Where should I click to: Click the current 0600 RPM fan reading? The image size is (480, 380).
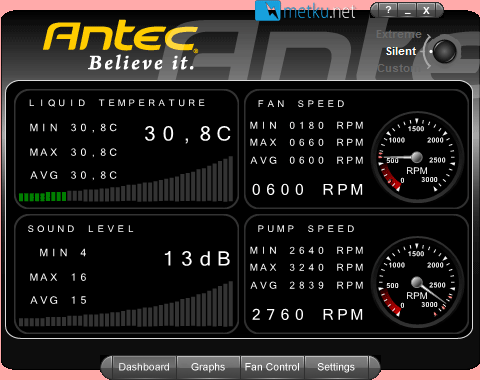(x=307, y=190)
